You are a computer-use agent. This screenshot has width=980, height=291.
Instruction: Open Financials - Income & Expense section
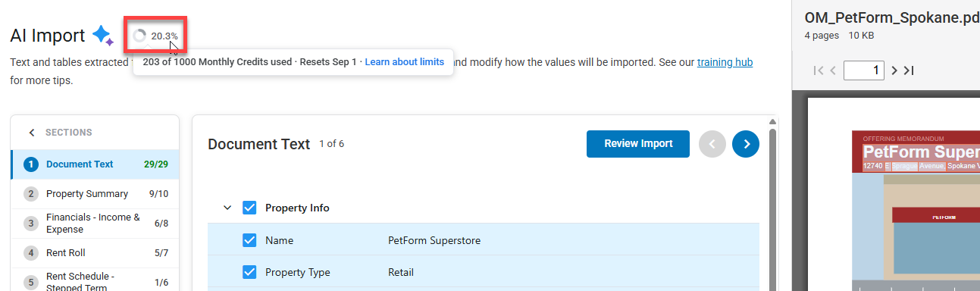coord(95,223)
